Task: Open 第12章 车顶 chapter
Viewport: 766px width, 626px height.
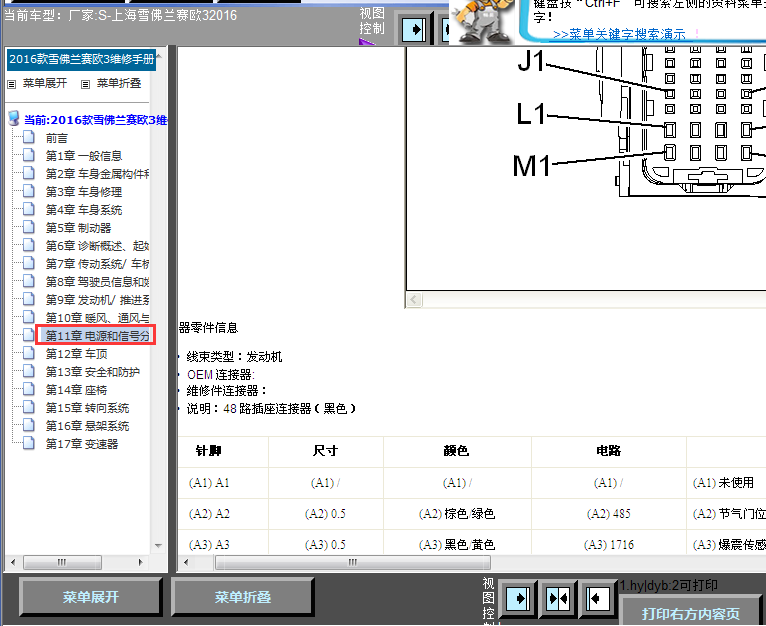Action: [76, 354]
